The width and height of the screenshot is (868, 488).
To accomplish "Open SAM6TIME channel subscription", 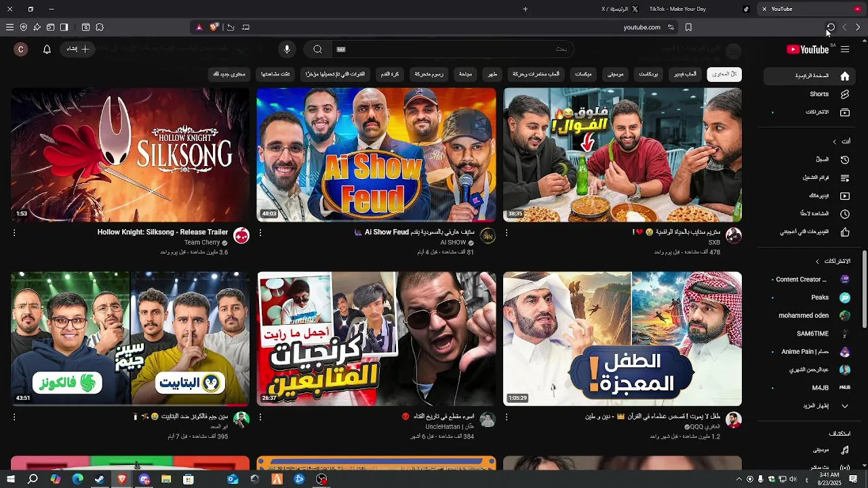I will 810,334.
